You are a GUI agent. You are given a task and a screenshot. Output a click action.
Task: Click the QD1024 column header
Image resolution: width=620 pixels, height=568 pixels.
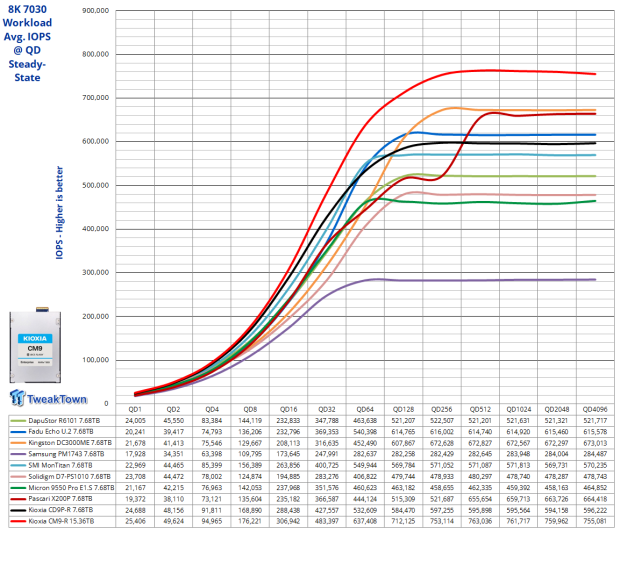[x=518, y=409]
